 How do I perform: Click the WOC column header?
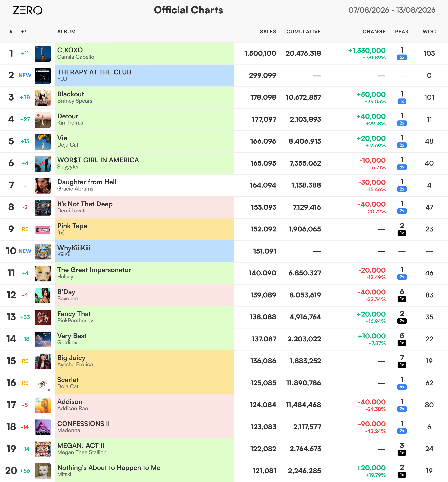click(429, 32)
